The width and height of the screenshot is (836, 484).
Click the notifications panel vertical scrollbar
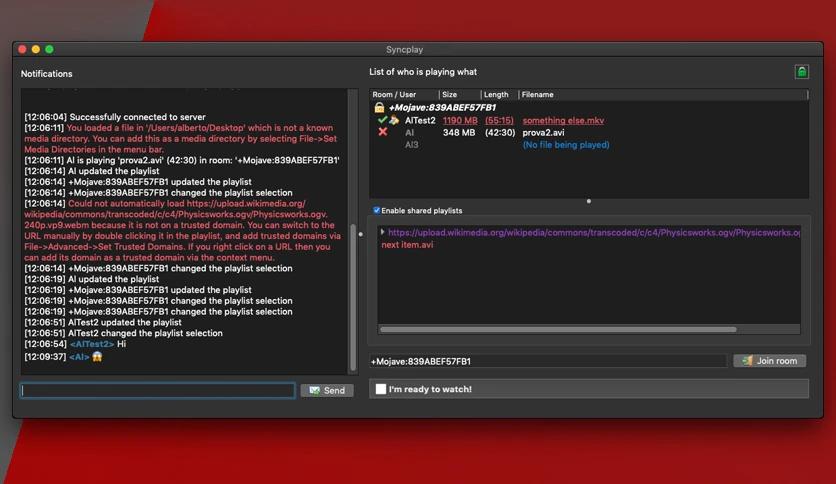pos(352,297)
